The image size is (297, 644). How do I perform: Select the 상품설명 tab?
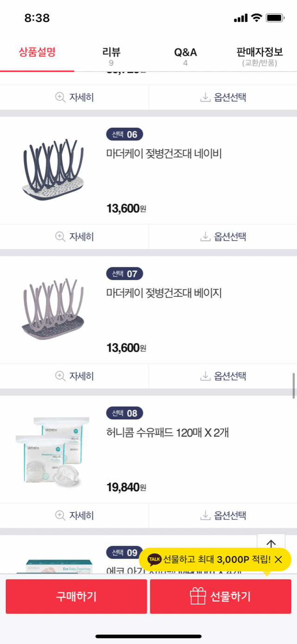click(x=37, y=52)
